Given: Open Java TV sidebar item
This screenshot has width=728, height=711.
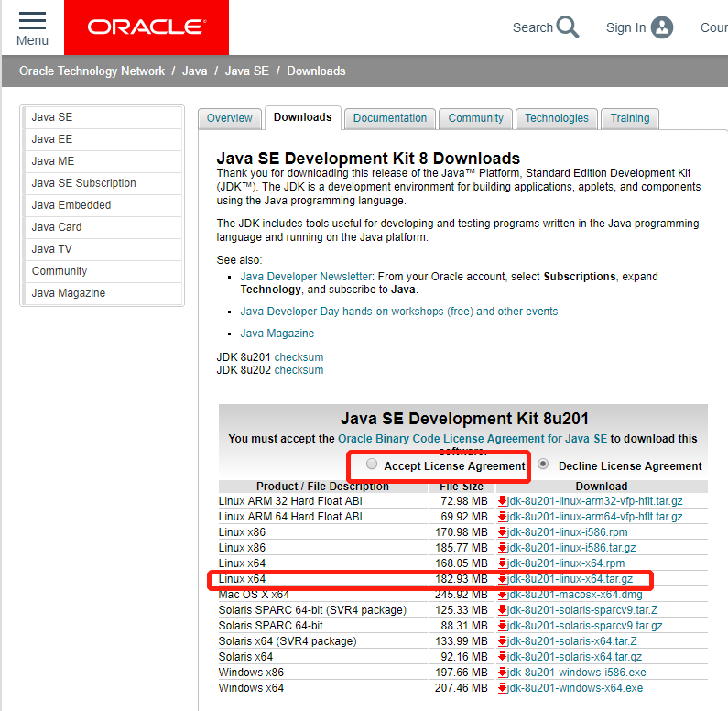Looking at the screenshot, I should click(x=103, y=249).
